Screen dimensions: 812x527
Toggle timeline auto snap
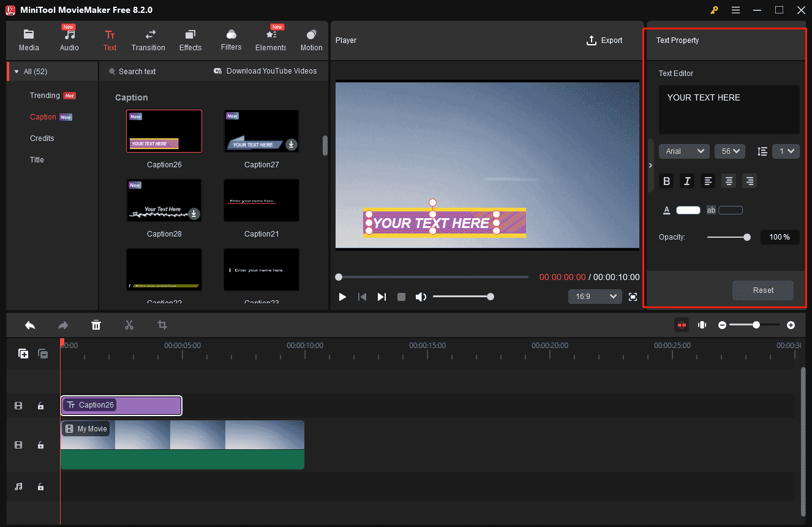click(x=682, y=325)
